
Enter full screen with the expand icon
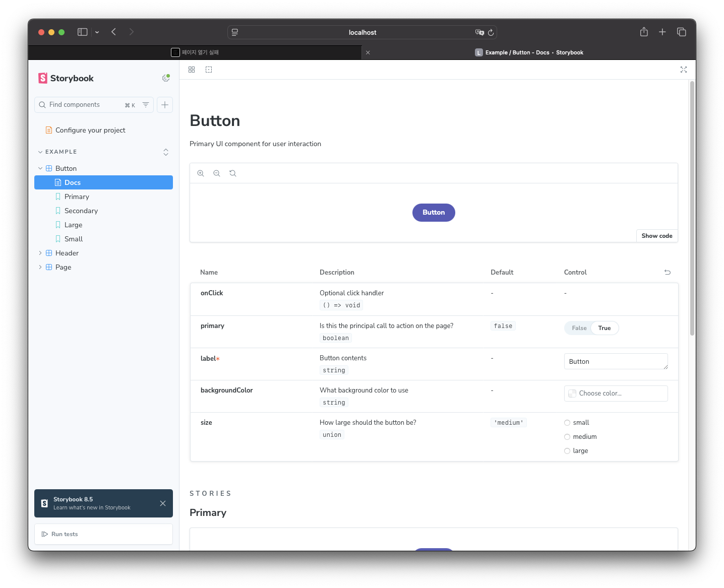tap(684, 70)
